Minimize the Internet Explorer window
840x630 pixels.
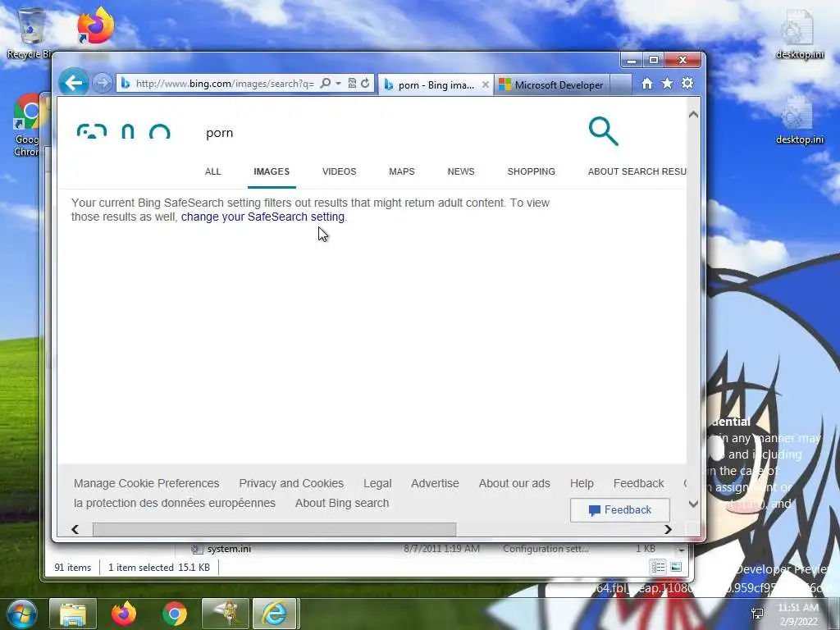pyautogui.click(x=632, y=60)
